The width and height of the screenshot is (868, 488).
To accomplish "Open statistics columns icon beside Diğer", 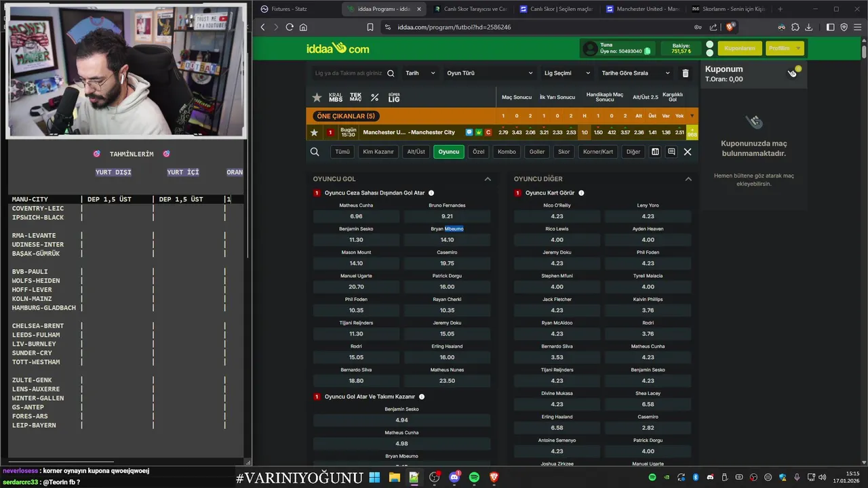I will [655, 152].
